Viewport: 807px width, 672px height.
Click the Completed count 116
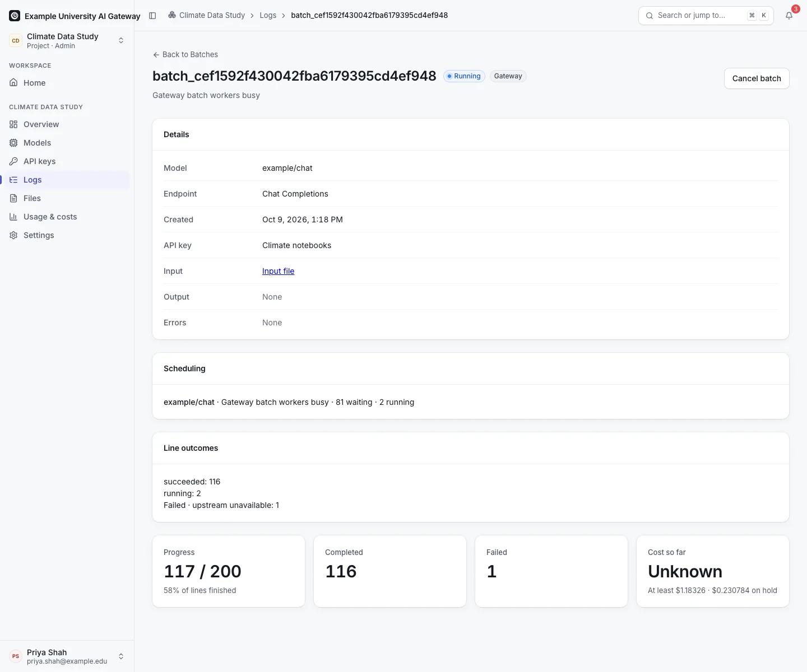pyautogui.click(x=341, y=571)
